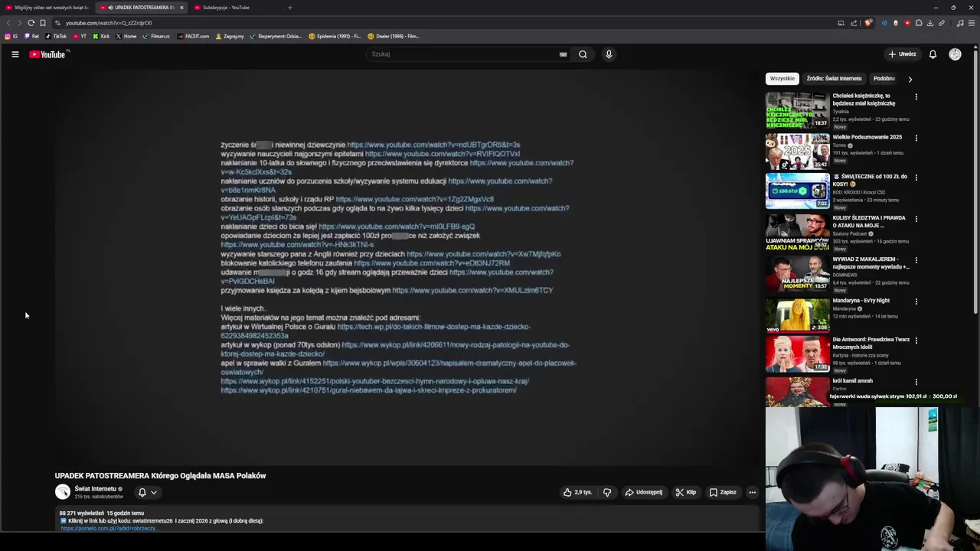Click the Klip scissors button

[x=685, y=492]
